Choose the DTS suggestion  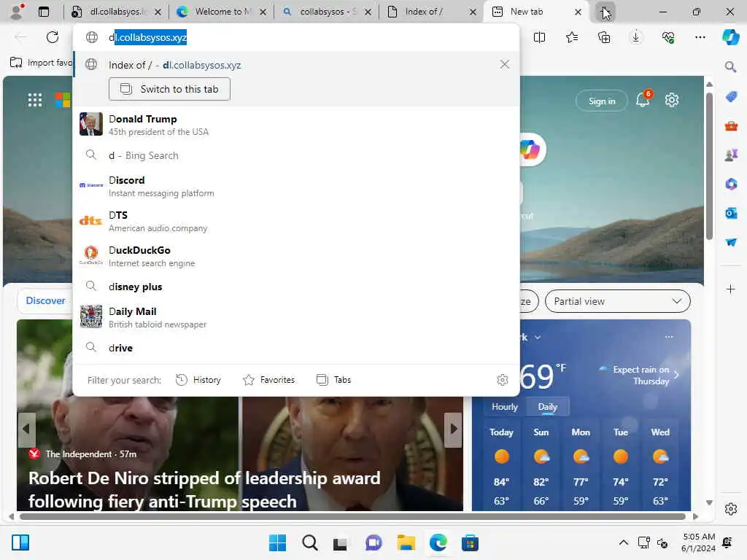(296, 221)
